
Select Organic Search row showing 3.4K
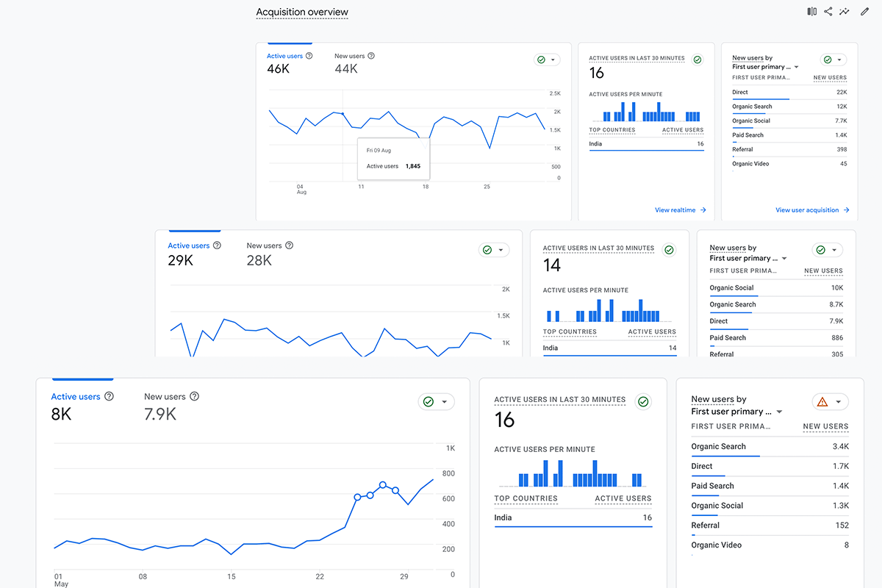770,447
